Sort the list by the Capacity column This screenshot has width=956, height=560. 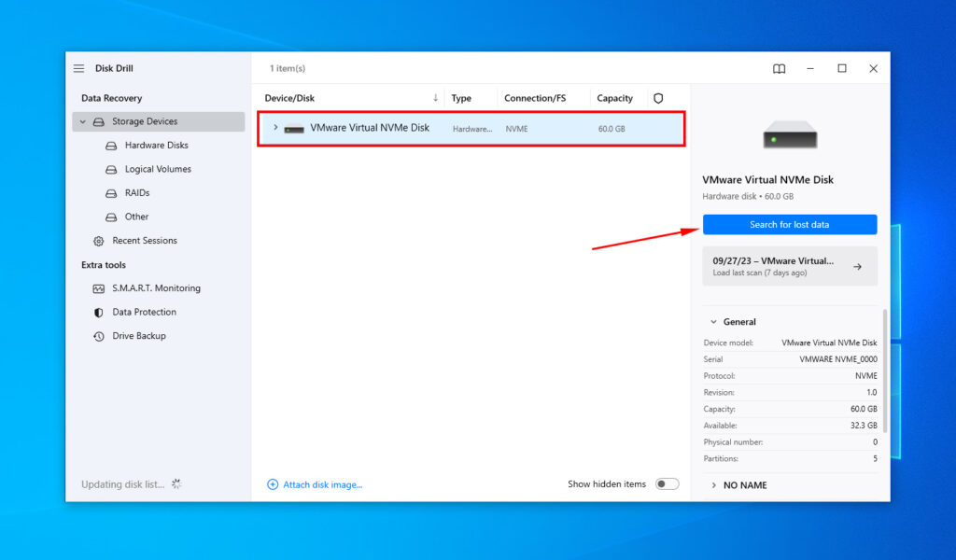pyautogui.click(x=614, y=98)
